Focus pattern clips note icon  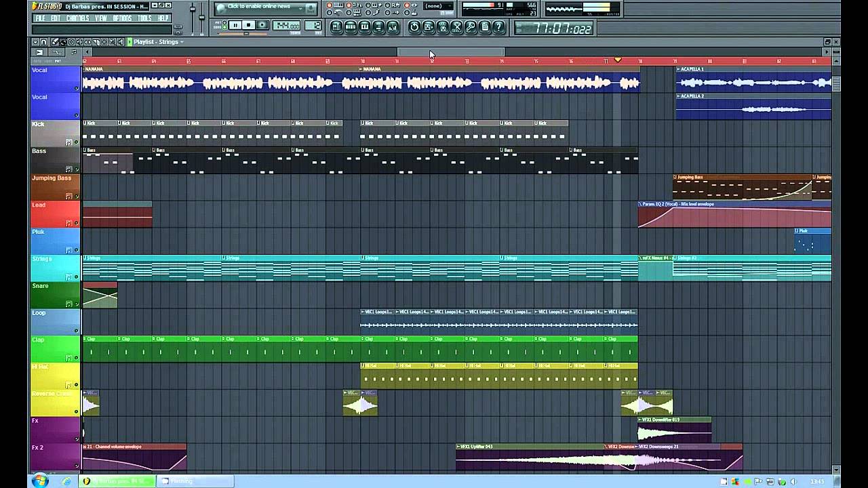click(73, 52)
